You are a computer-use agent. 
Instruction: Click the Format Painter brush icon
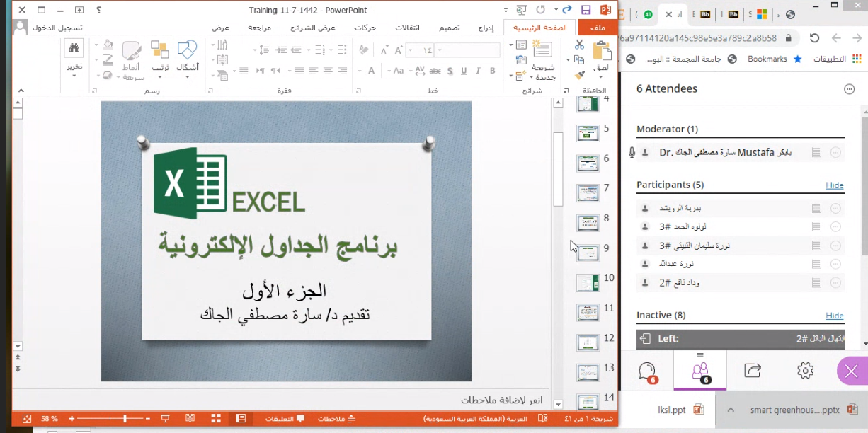pos(580,75)
